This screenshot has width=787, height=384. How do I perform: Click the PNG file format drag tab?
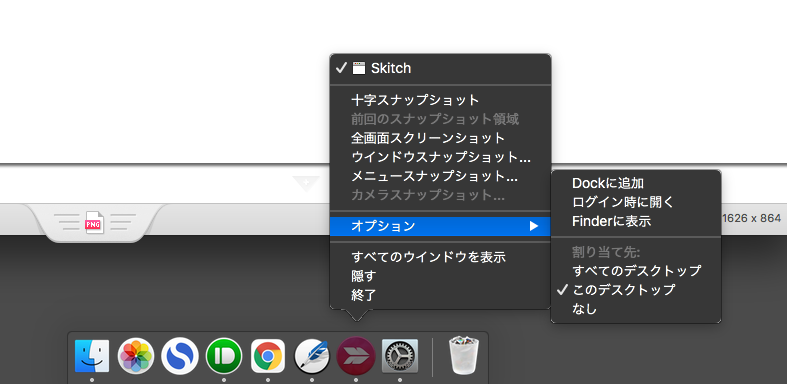pyautogui.click(x=94, y=222)
